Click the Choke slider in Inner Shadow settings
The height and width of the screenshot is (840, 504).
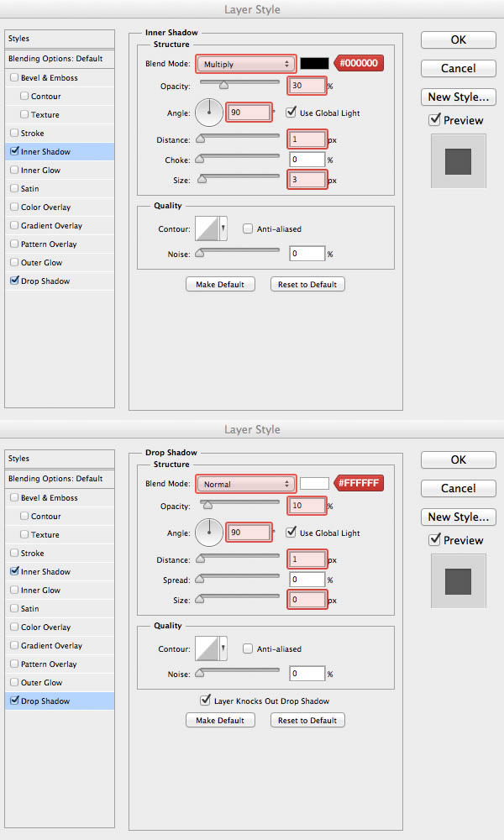pos(239,159)
